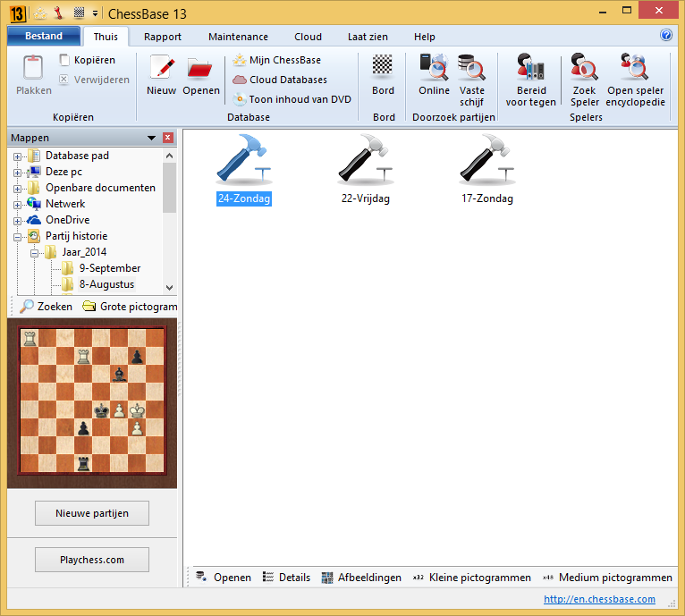The image size is (685, 616).
Task: Click the red Openen folder icon
Action: 200,68
